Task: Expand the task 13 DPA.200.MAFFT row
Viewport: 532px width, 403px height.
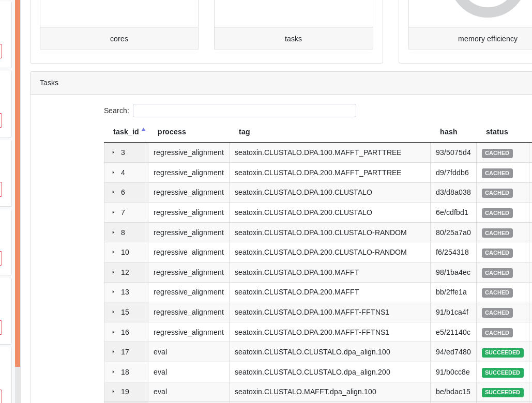Action: pos(113,292)
